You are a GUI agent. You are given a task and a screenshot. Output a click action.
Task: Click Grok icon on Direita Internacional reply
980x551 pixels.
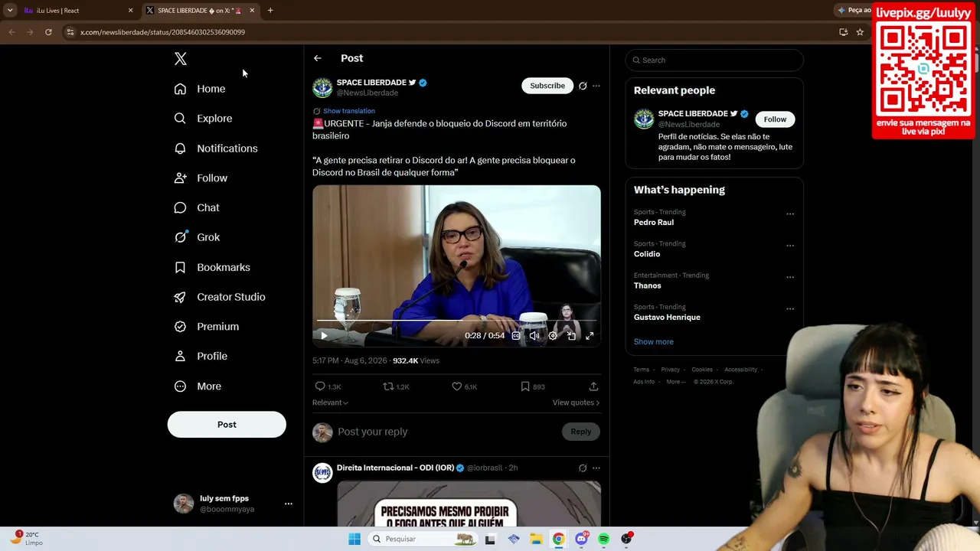[x=583, y=468]
